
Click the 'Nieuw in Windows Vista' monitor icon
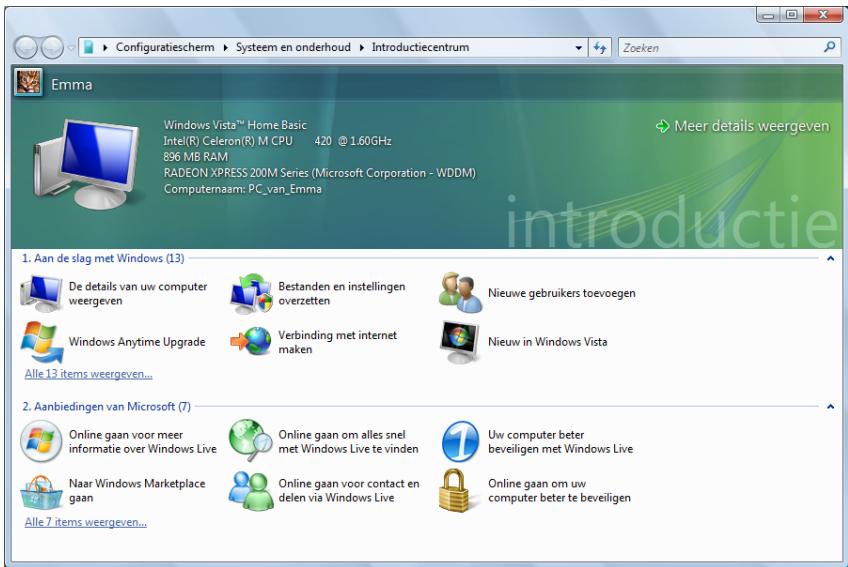pyautogui.click(x=460, y=342)
